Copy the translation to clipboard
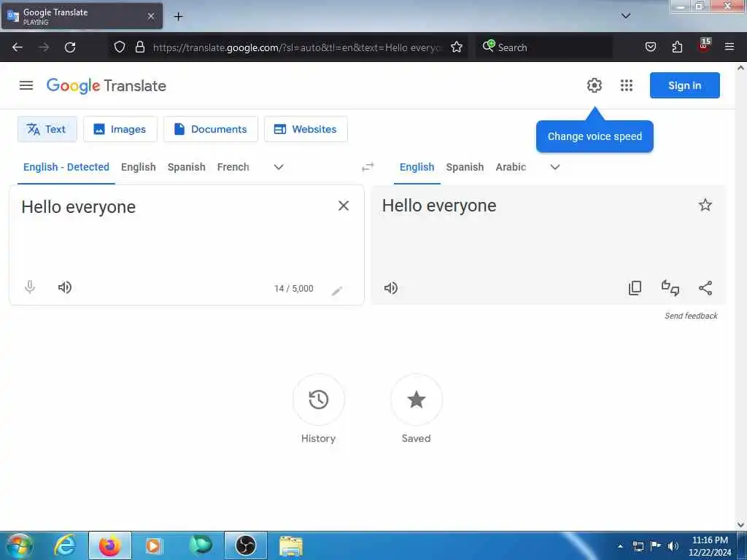747x560 pixels. tap(635, 287)
